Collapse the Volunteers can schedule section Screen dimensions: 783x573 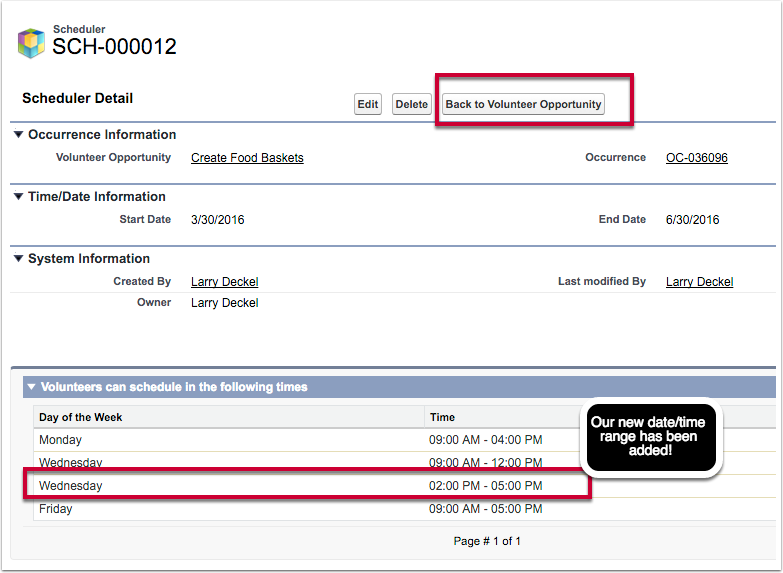tap(31, 387)
